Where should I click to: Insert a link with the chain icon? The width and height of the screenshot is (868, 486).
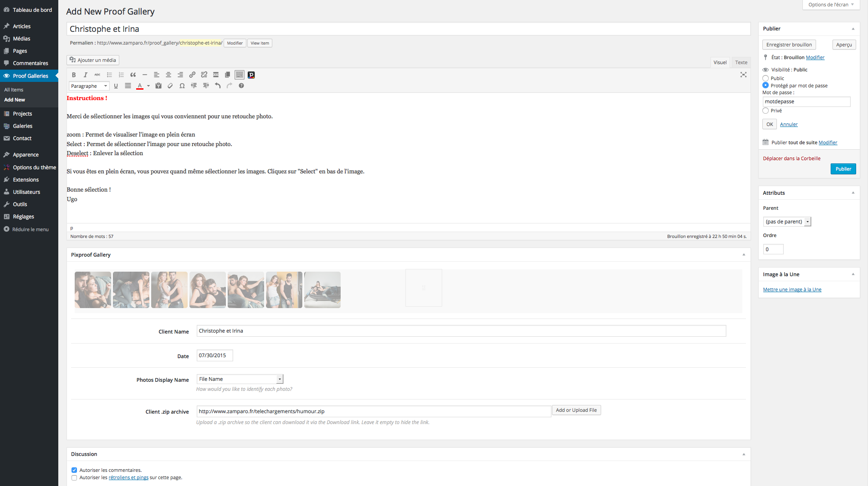[x=192, y=75]
